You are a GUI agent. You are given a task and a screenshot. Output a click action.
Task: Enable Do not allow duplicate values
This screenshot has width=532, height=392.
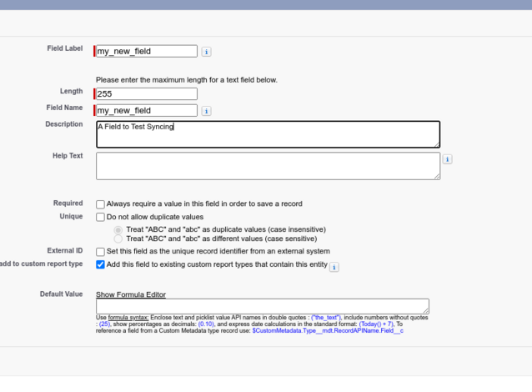point(100,217)
